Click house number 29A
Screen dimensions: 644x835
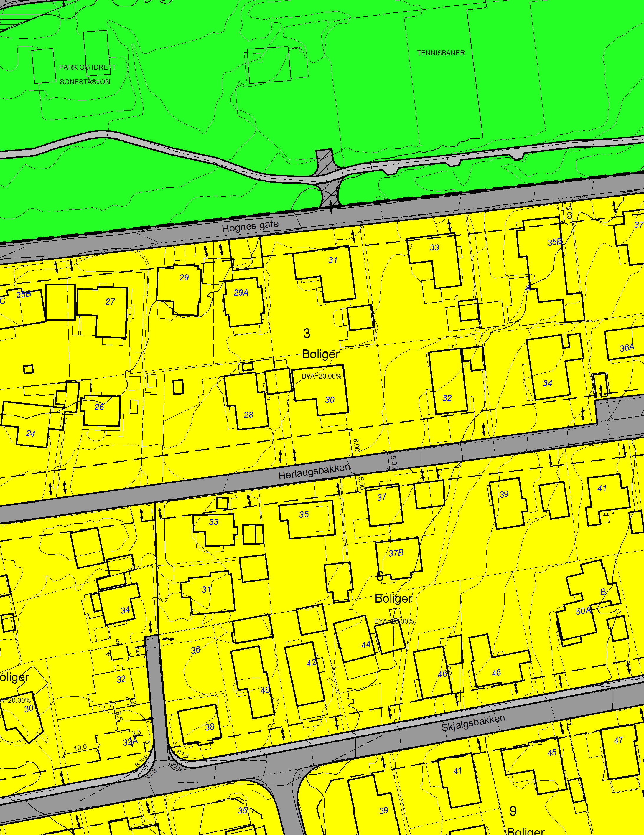coord(241,293)
